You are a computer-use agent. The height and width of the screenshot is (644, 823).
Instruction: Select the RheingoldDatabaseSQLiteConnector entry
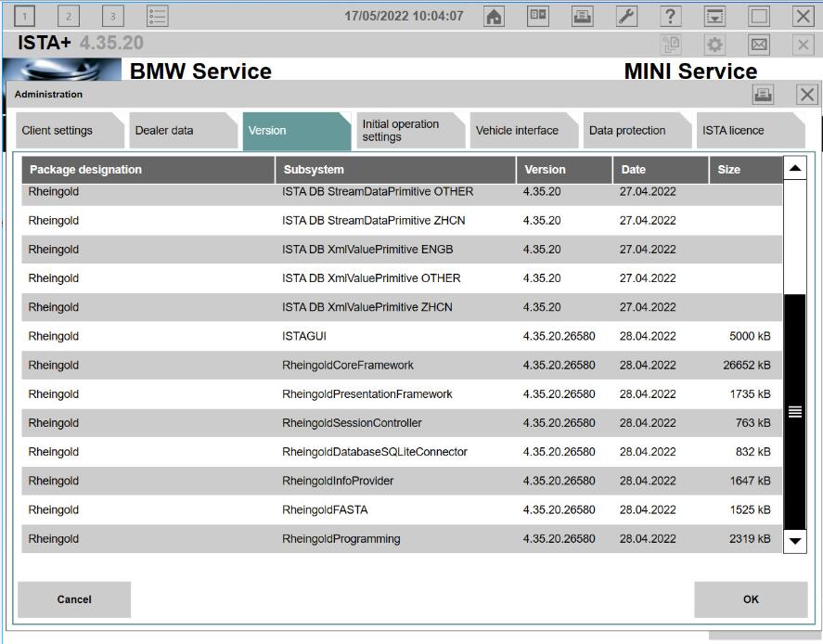(402, 451)
